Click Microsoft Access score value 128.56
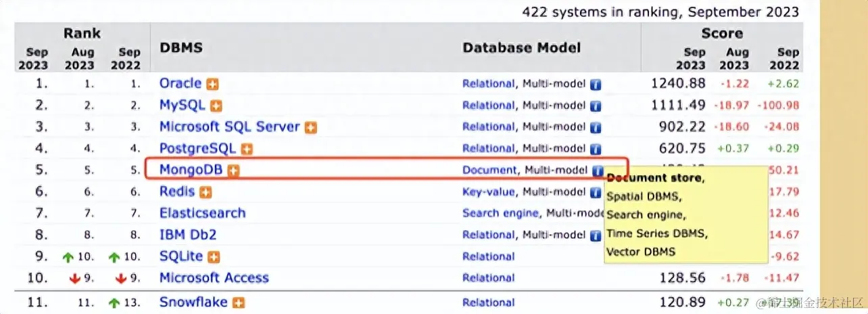This screenshot has height=314, width=868. point(683,278)
